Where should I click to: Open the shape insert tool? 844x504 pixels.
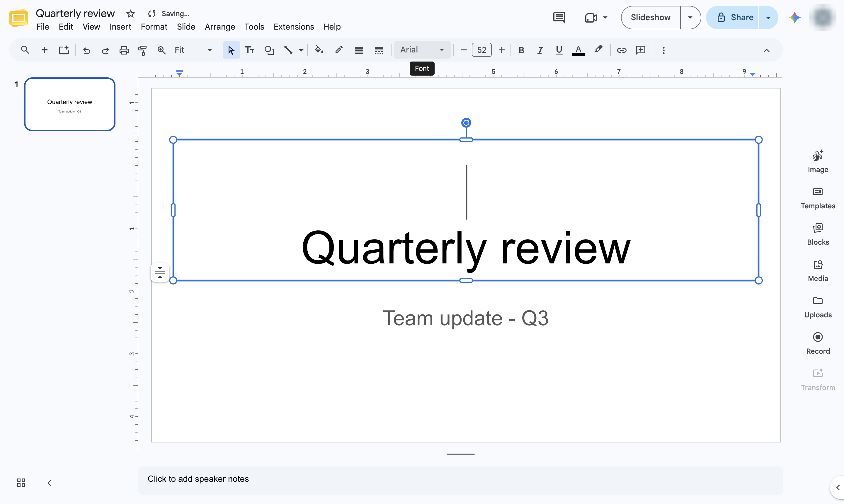coord(269,50)
